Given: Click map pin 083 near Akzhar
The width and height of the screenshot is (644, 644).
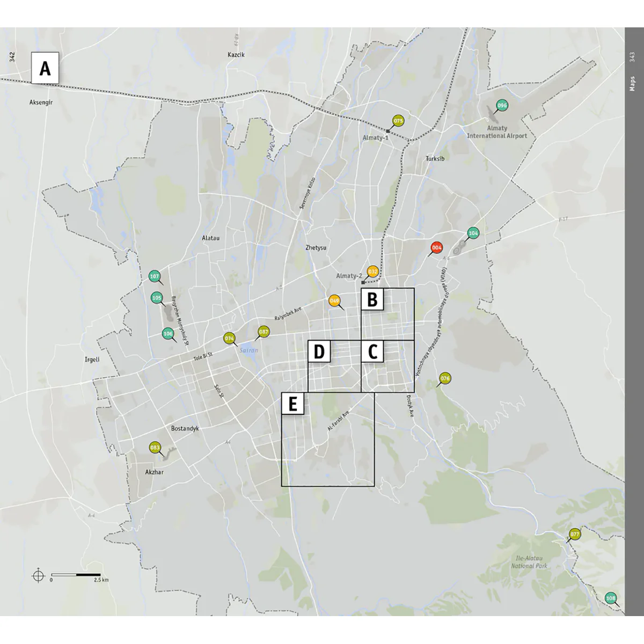Looking at the screenshot, I should [x=155, y=448].
